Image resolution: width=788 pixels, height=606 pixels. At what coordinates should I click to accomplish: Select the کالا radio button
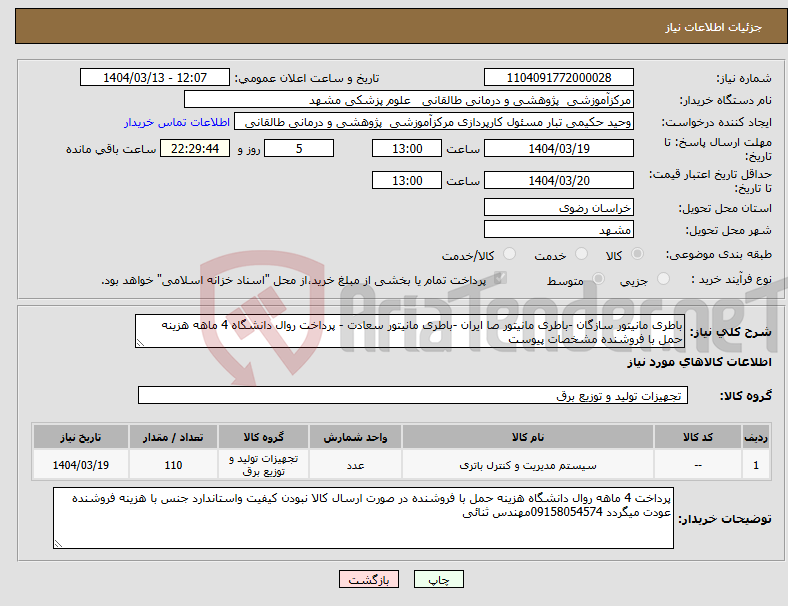click(x=637, y=254)
